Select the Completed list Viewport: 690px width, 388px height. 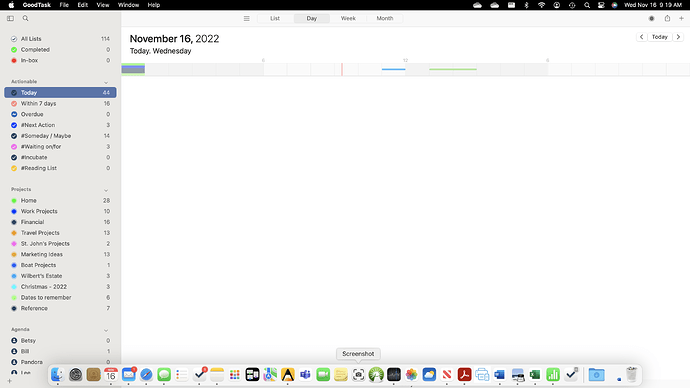tap(60, 50)
